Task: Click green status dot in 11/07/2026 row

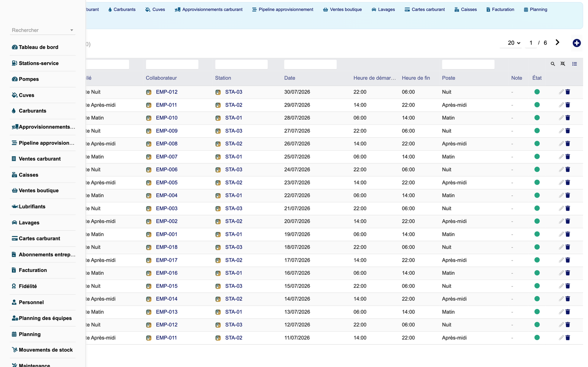Action: [x=537, y=338]
